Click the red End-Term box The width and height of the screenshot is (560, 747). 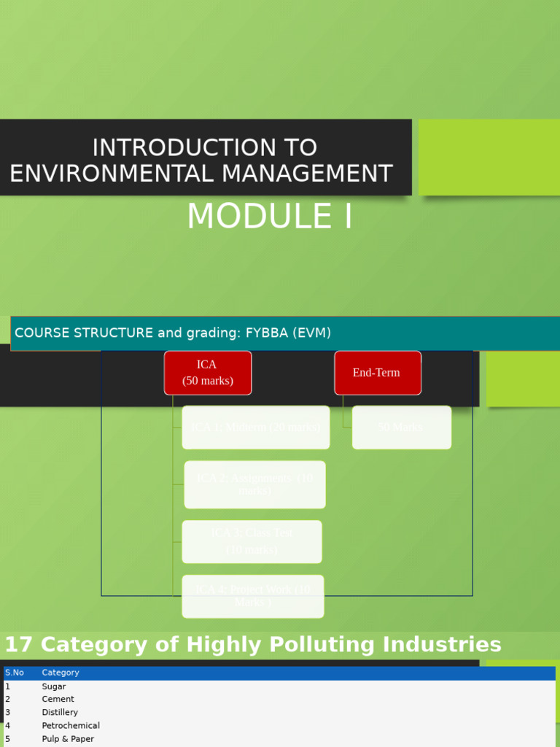tap(378, 373)
